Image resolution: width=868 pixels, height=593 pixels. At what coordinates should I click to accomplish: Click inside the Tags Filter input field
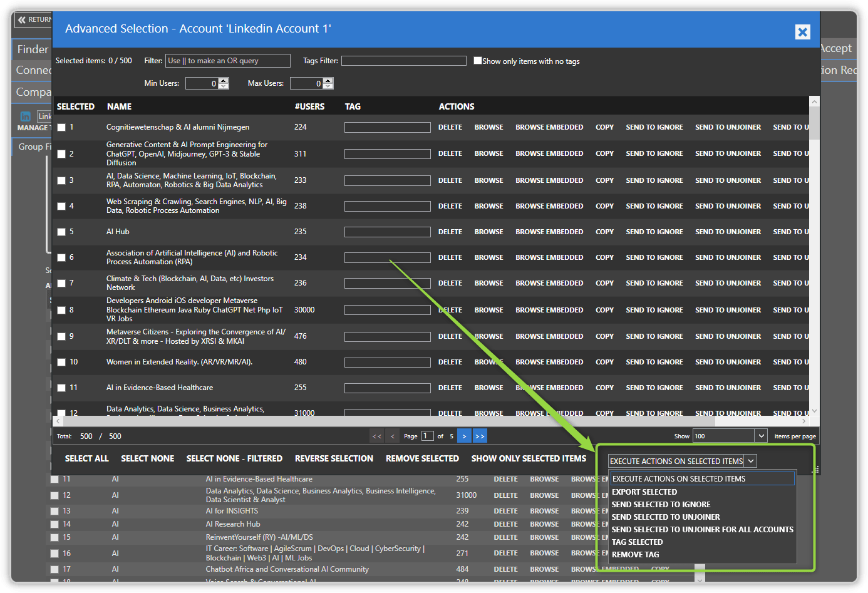pos(404,61)
